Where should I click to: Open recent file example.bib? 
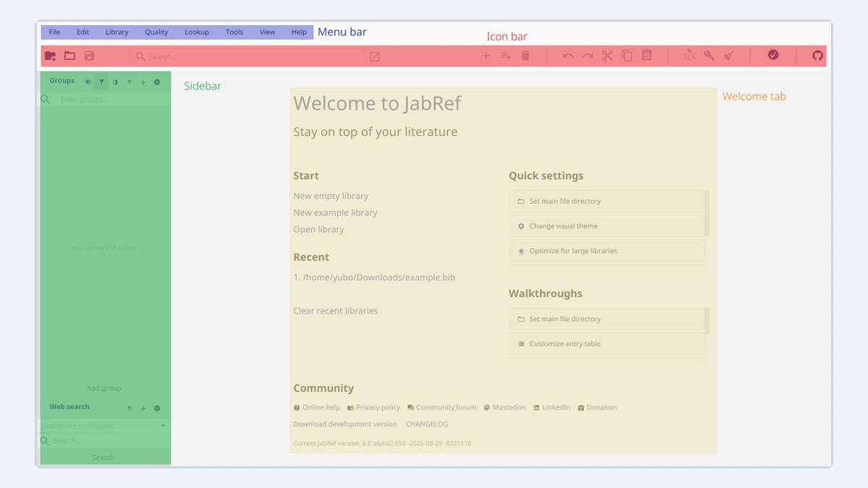pyautogui.click(x=375, y=278)
